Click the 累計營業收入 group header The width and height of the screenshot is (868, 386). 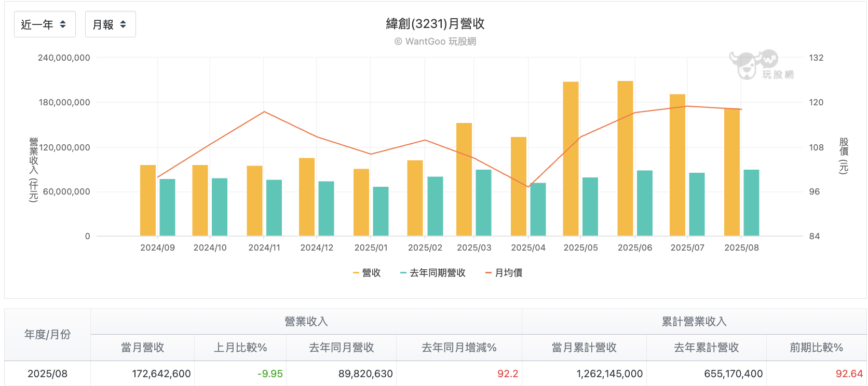(694, 322)
